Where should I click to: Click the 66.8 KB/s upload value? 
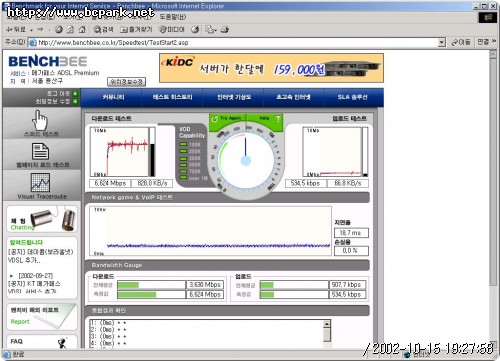(x=348, y=183)
